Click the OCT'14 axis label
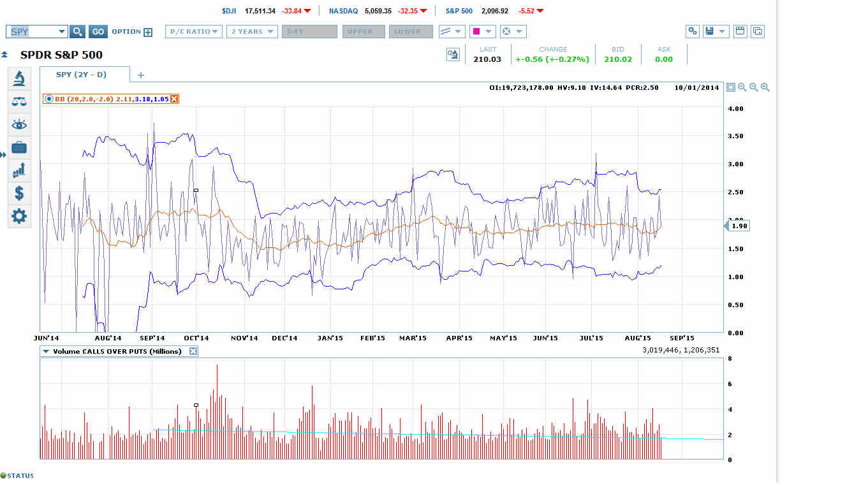The image size is (868, 485). (196, 338)
